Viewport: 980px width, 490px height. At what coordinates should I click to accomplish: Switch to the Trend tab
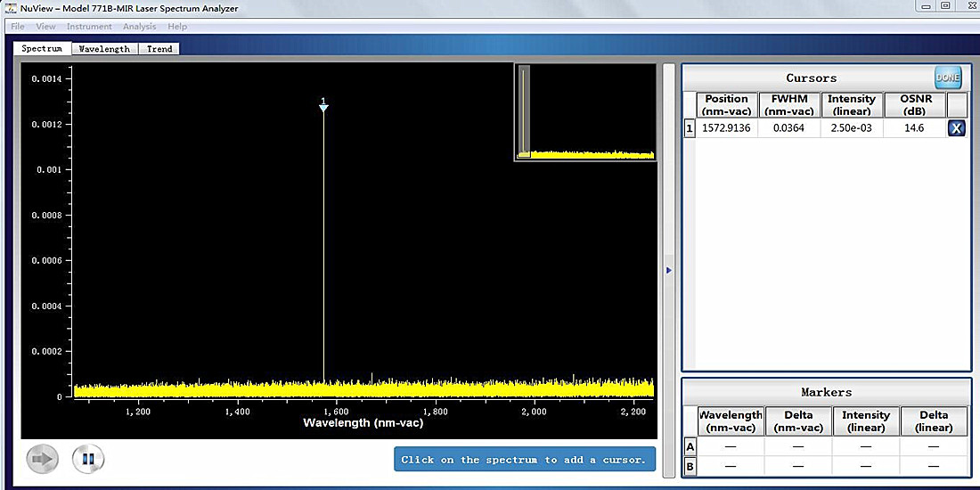[x=159, y=49]
